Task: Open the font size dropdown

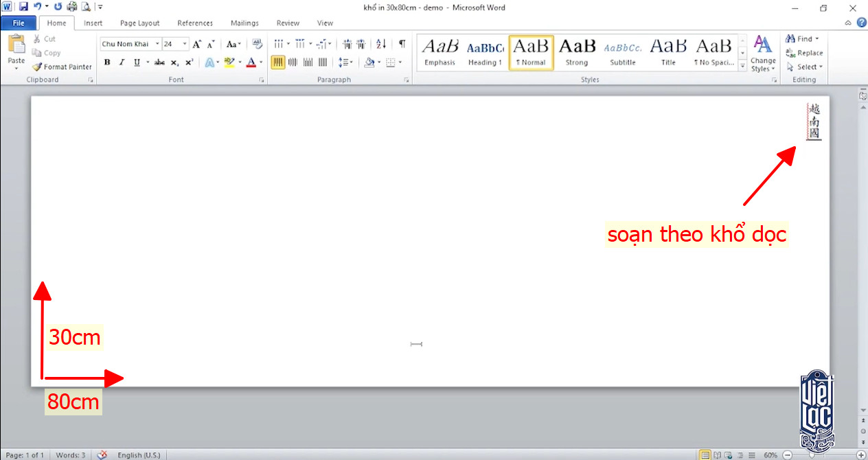Action: click(x=185, y=44)
